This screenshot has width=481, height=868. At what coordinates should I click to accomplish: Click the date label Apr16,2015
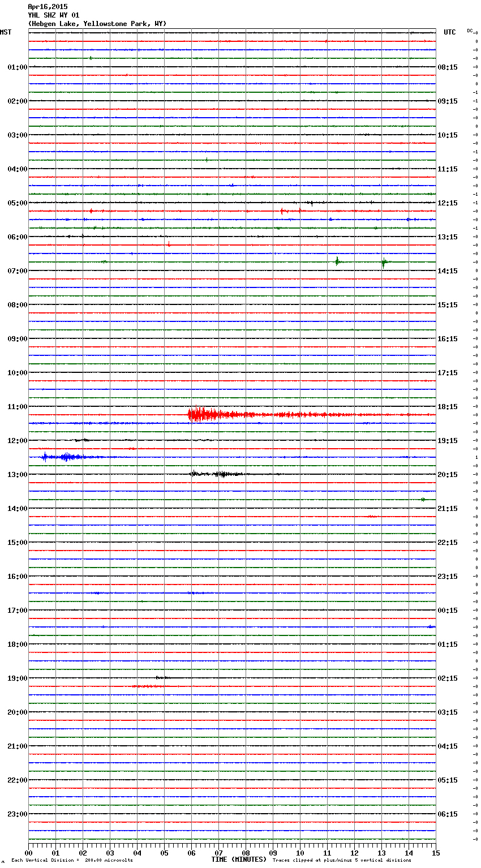pyautogui.click(x=48, y=7)
